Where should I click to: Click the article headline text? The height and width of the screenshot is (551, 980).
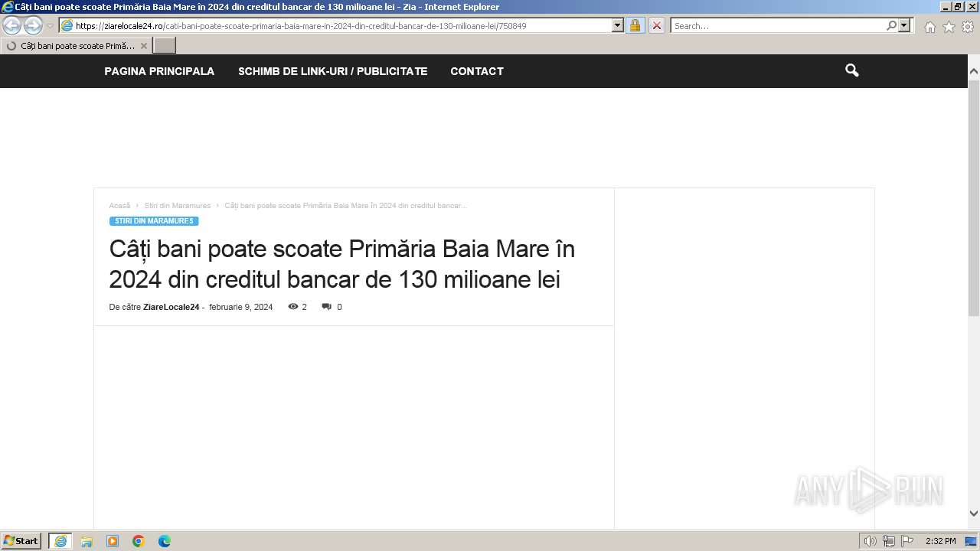[x=342, y=264]
